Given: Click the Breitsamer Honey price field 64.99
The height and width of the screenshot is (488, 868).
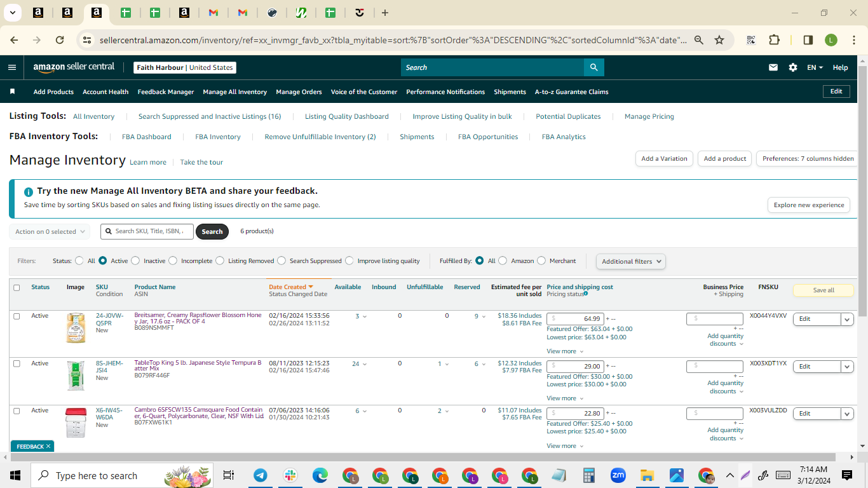Looking at the screenshot, I should click(x=575, y=319).
